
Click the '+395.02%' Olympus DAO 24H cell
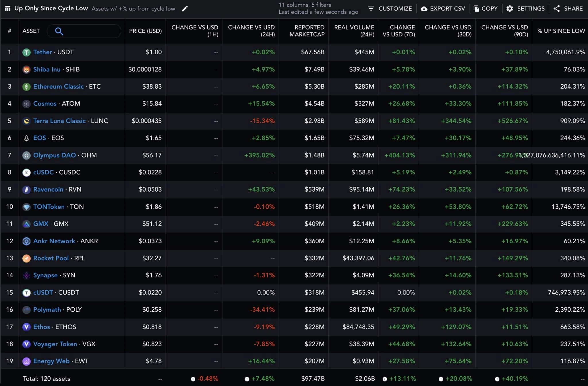[x=260, y=155]
